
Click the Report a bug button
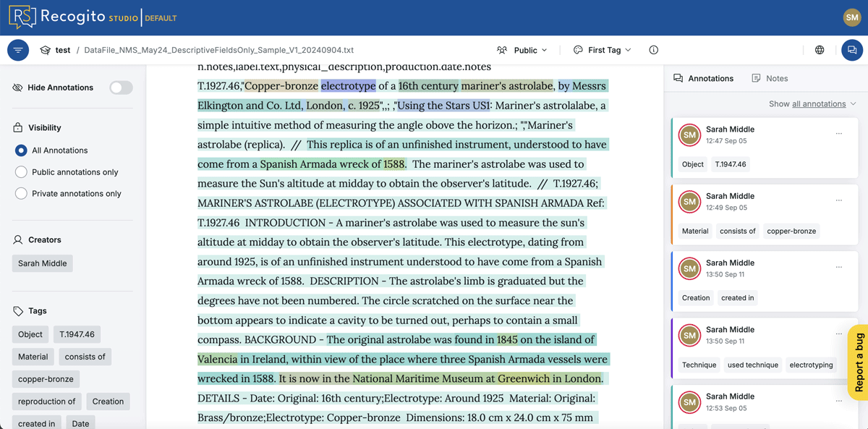click(x=858, y=362)
